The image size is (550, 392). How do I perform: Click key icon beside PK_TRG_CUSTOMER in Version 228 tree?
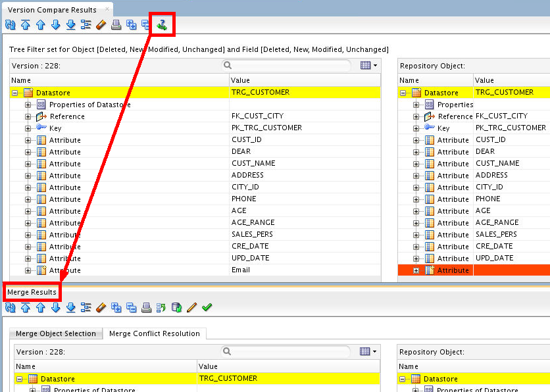[x=41, y=128]
